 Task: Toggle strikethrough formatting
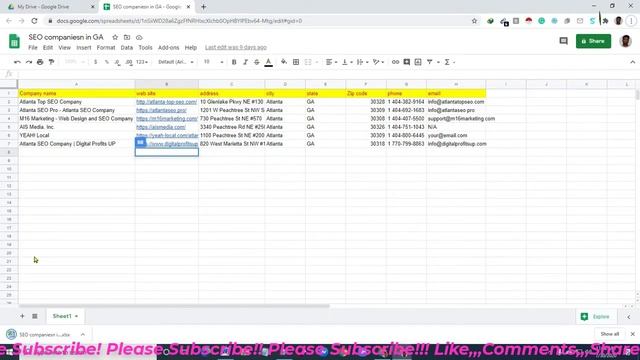(x=257, y=62)
